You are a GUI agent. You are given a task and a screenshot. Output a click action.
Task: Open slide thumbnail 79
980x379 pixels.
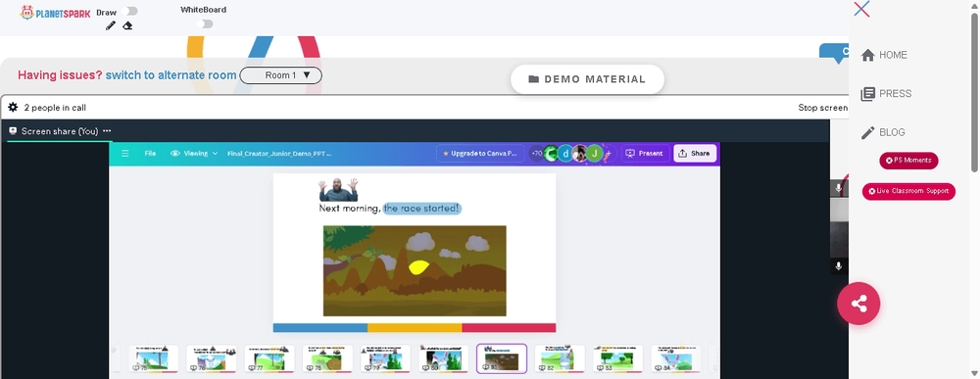(x=385, y=358)
